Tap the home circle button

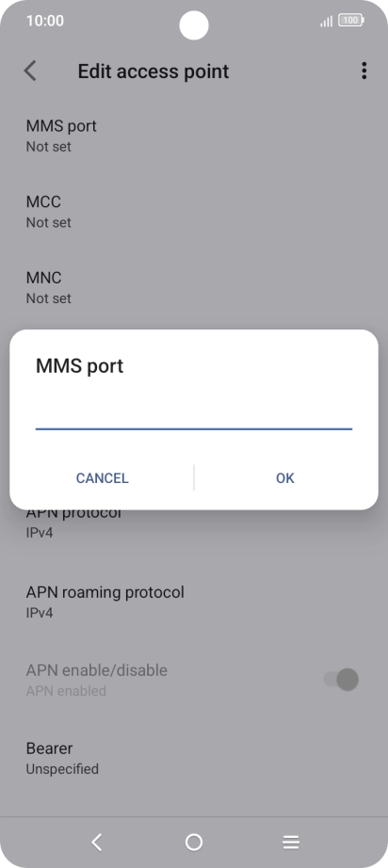pyautogui.click(x=194, y=842)
